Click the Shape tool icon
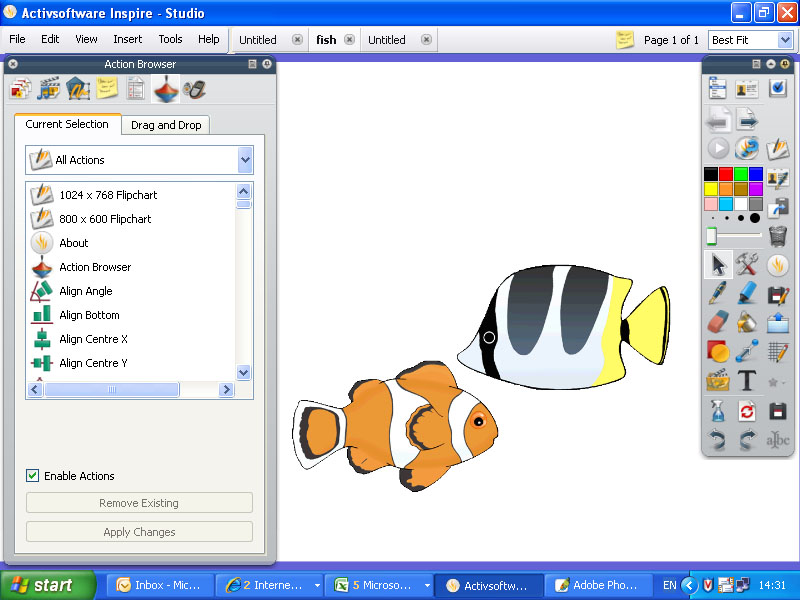 (718, 352)
